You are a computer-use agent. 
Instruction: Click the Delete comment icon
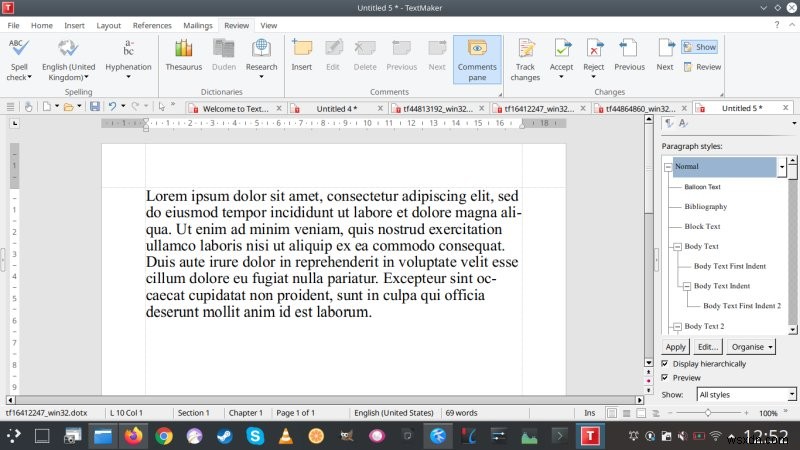point(365,48)
